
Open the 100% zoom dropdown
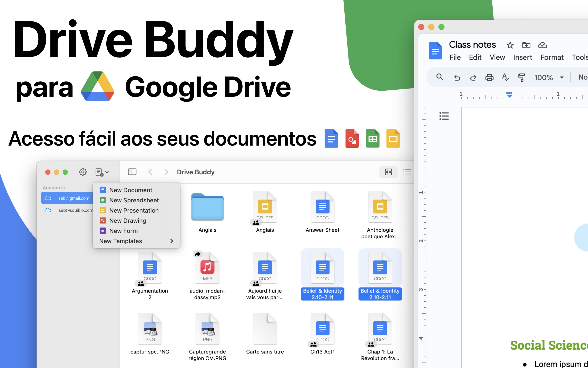(549, 78)
